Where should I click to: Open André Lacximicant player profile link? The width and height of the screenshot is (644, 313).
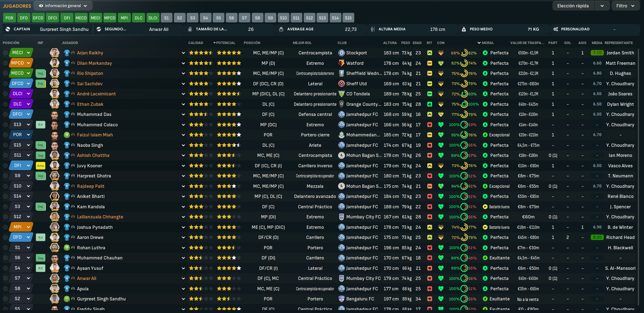coord(96,94)
